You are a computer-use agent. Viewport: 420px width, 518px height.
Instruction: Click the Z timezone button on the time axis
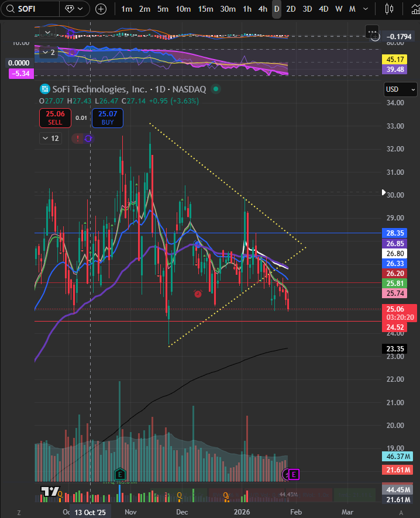19,512
